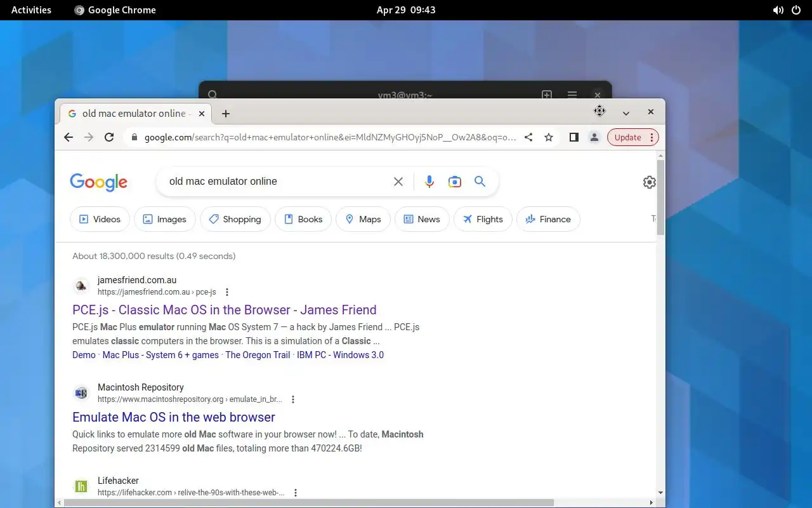Click the scroll down arrow of the page
Image resolution: width=812 pixels, height=508 pixels.
click(x=661, y=493)
